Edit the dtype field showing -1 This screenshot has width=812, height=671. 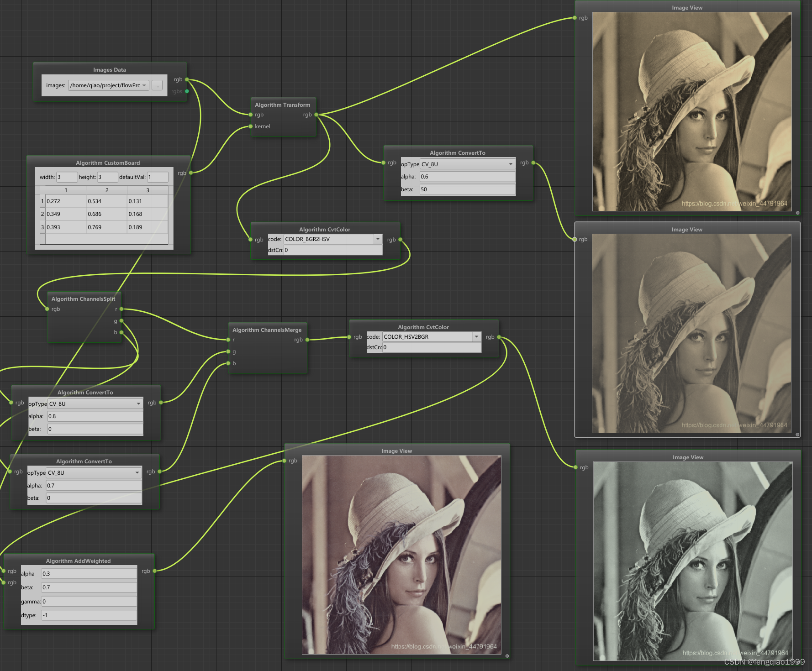89,615
